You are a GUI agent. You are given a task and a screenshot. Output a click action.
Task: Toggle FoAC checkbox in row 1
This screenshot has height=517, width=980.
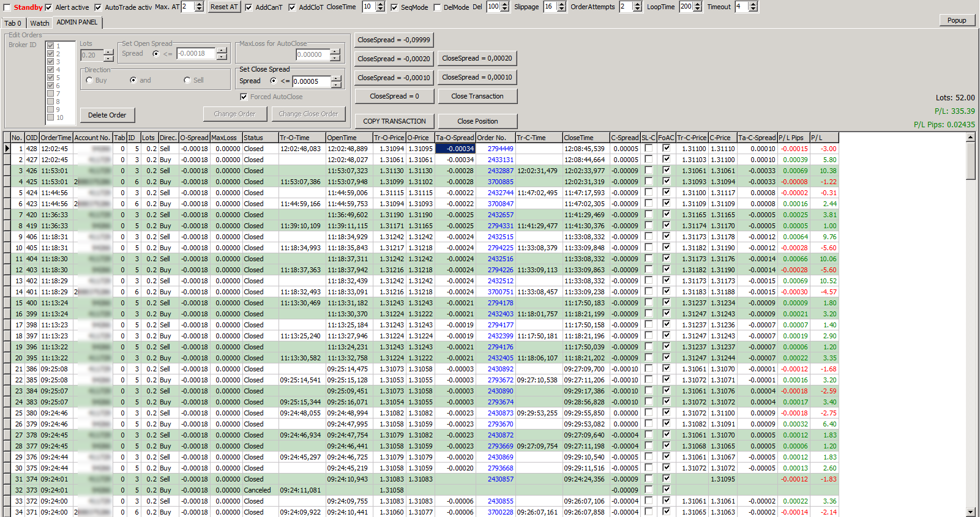click(666, 148)
